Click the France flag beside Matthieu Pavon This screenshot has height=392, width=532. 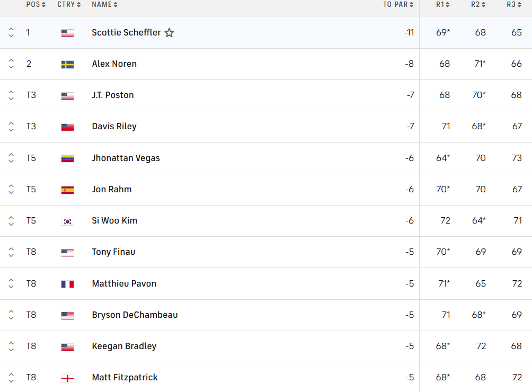(x=67, y=283)
